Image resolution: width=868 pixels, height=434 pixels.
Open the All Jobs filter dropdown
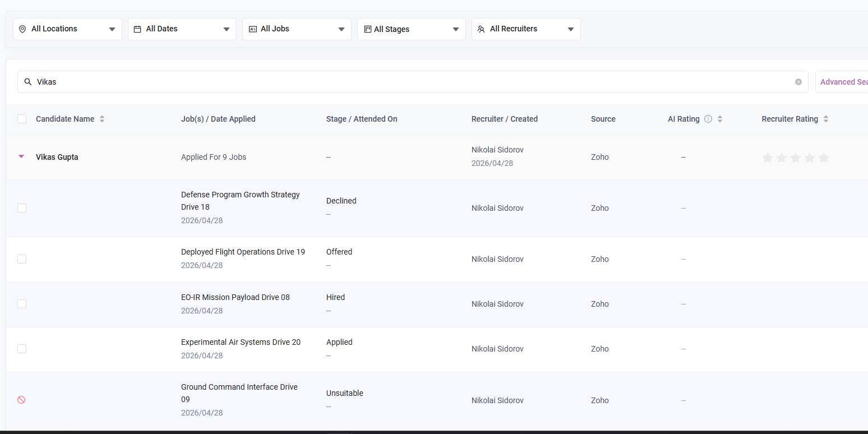[297, 29]
